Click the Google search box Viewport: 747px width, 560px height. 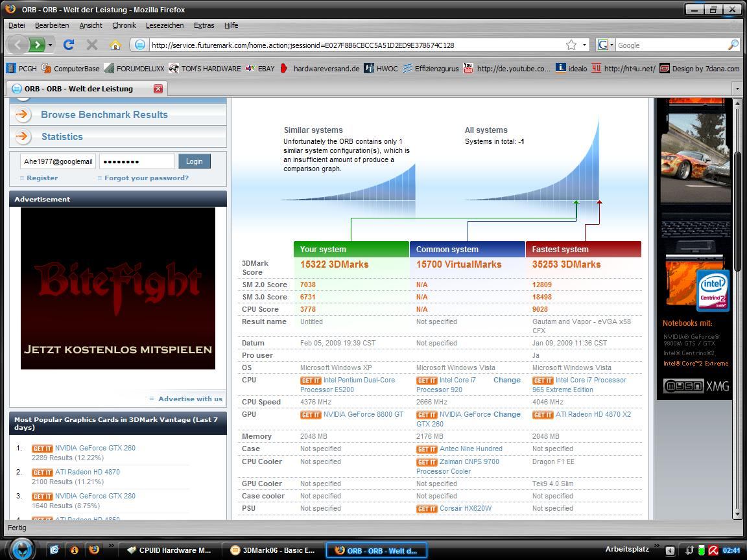(672, 45)
